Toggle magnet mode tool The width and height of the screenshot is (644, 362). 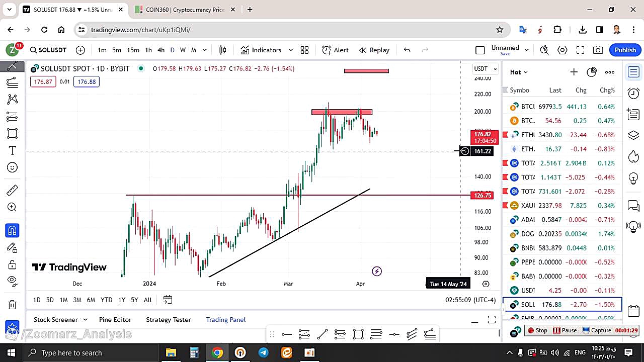pyautogui.click(x=13, y=230)
